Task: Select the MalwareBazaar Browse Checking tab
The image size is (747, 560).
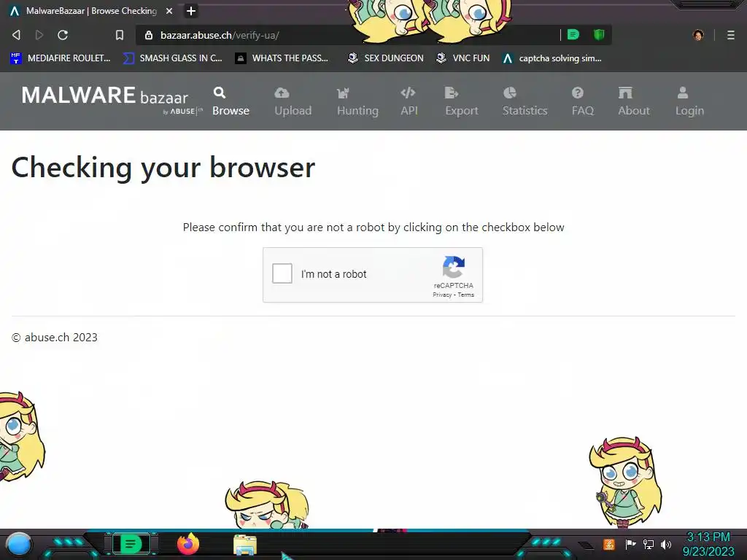Action: (92, 11)
